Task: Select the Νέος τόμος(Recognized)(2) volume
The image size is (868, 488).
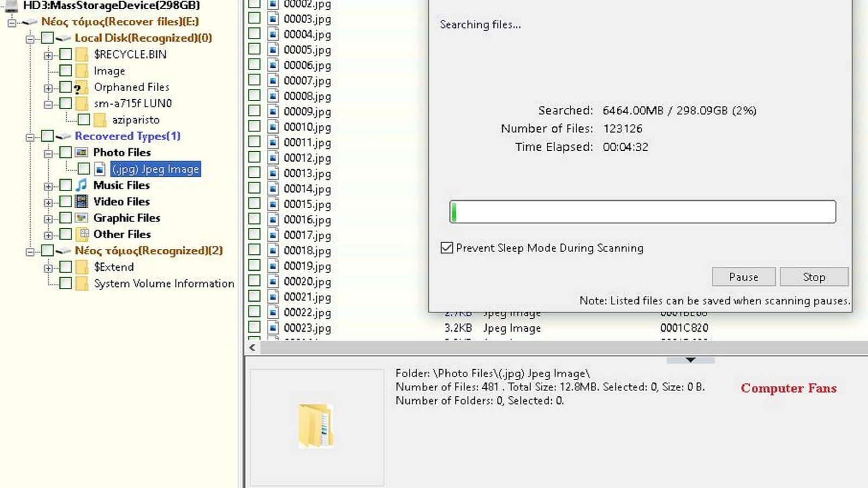Action: 149,251
